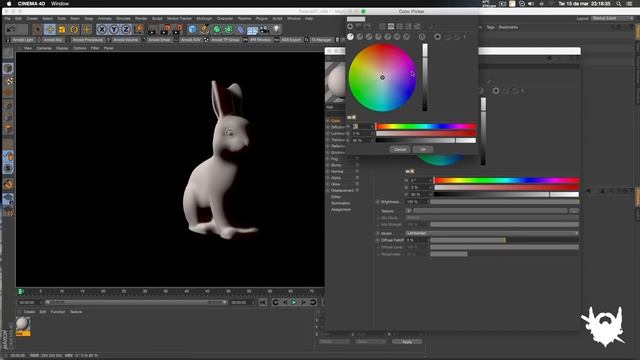This screenshot has width=640, height=360.
Task: Click the Arnold Driver button
Action: [159, 40]
